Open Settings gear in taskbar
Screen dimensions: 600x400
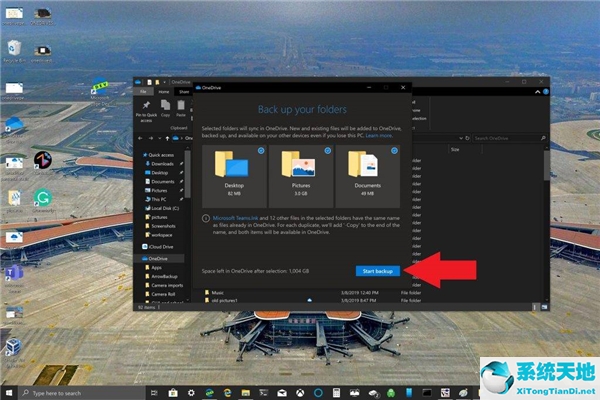[x=191, y=393]
